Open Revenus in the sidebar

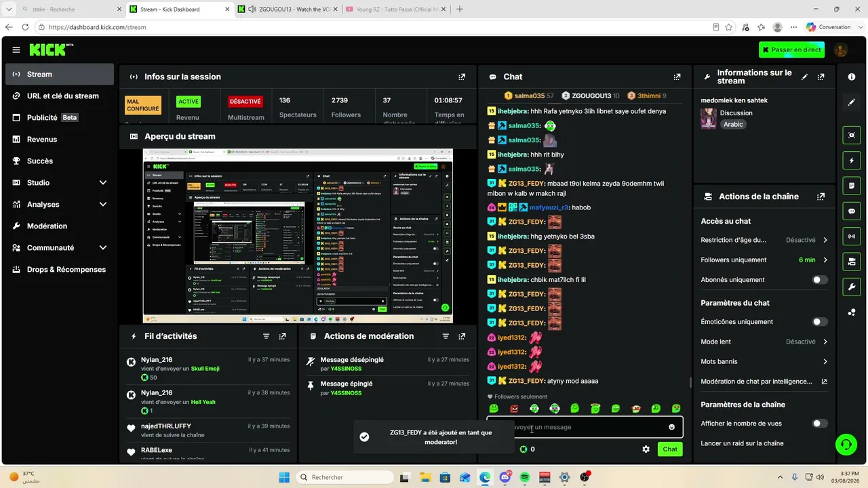pyautogui.click(x=60, y=140)
